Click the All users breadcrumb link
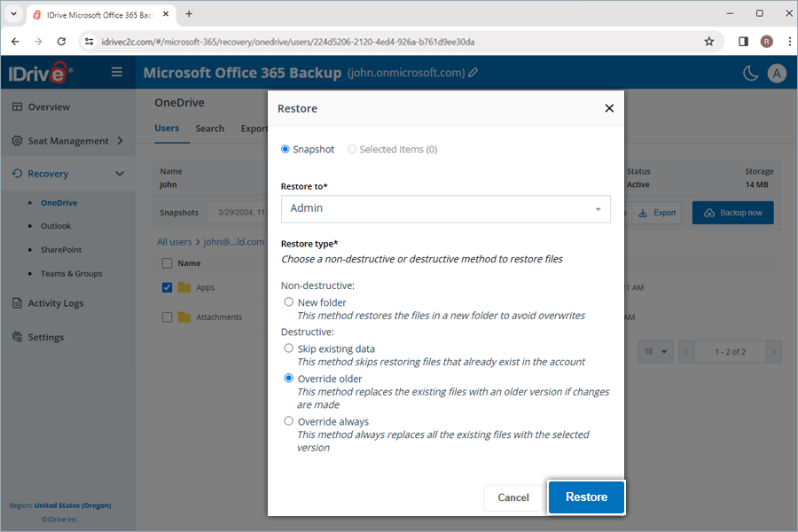 [174, 241]
